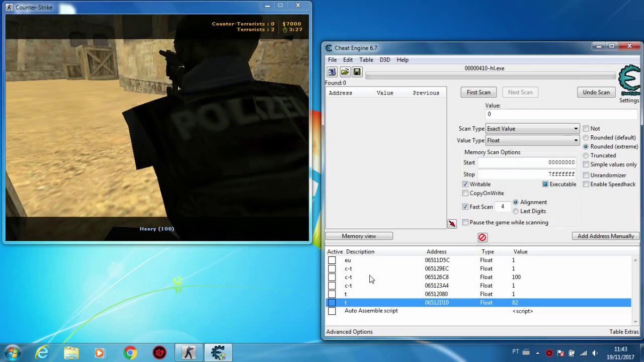Select Rounded (default) radio option
Screen dimensions: 644x362
tap(586, 138)
